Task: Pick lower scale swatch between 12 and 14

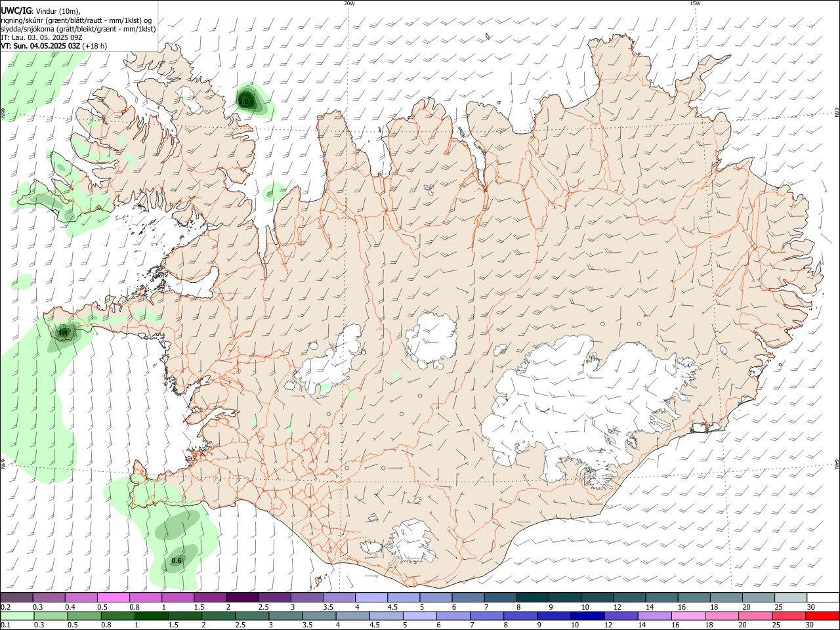Action: pos(620,616)
